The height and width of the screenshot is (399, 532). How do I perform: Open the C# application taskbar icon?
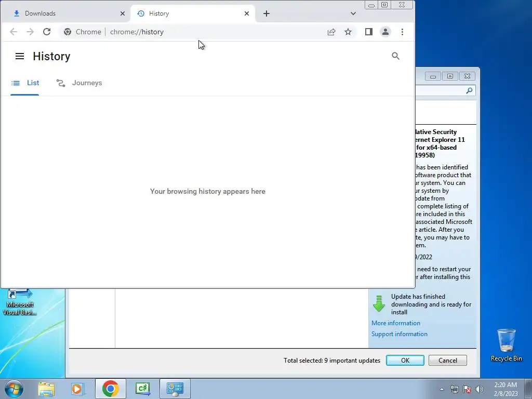pyautogui.click(x=142, y=389)
